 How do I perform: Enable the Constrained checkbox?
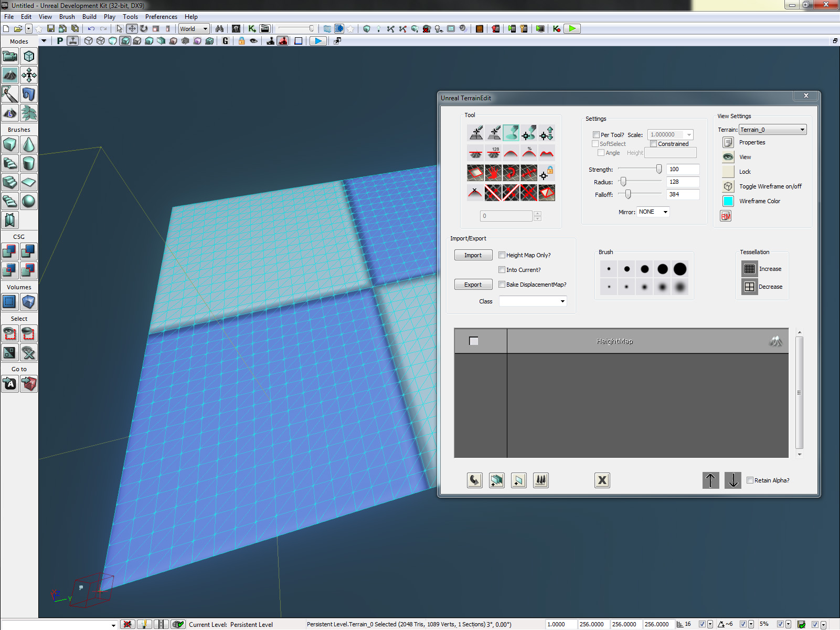point(654,144)
